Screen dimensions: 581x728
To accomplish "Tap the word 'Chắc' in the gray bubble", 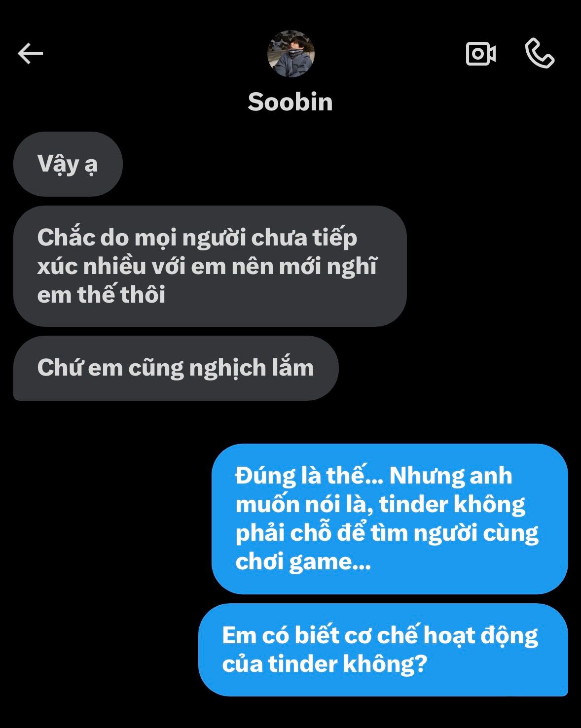I will 66,238.
